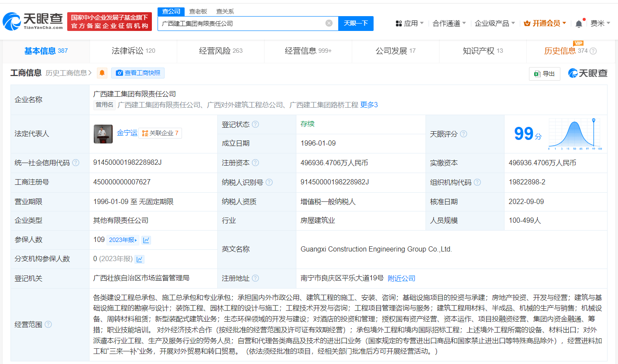Switch to the 知识产权 tab
This screenshot has width=618, height=364.
482,51
